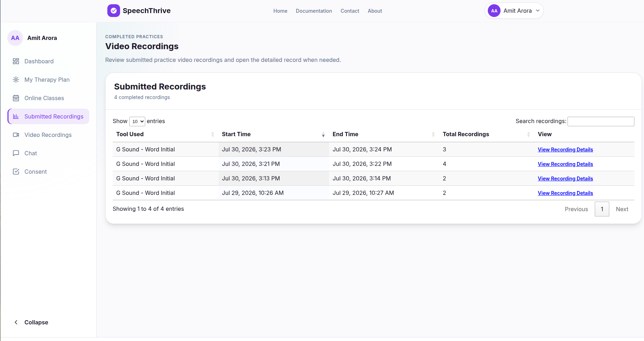Open About page in top navigation
The width and height of the screenshot is (644, 341).
click(375, 11)
